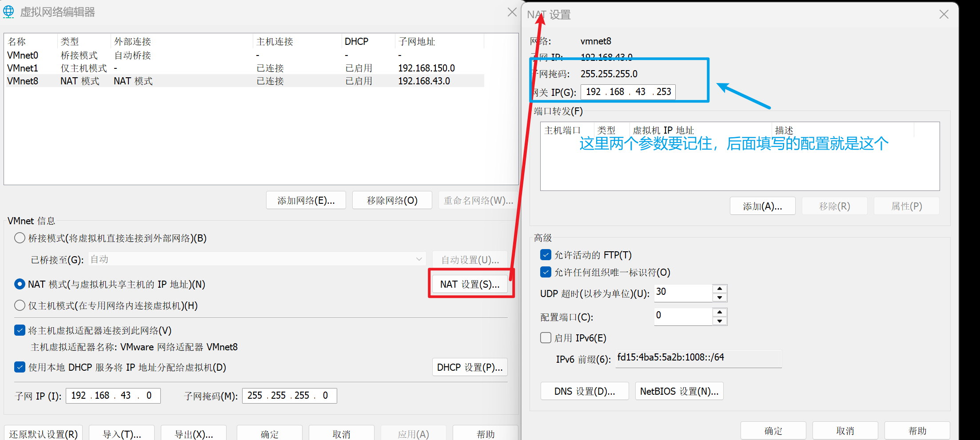
Task: Open NAT 设置(S) dialog button
Action: [470, 284]
